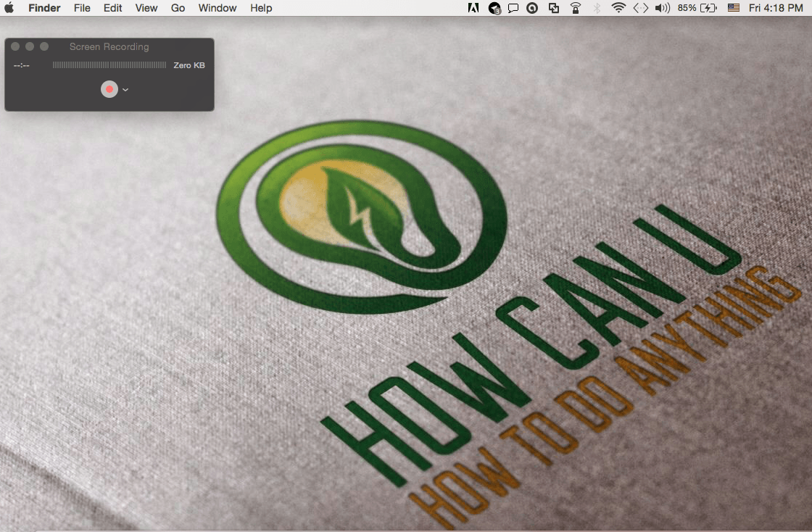Screen dimensions: 812x532
Task: Open the Bluetooth status menu
Action: 597,8
